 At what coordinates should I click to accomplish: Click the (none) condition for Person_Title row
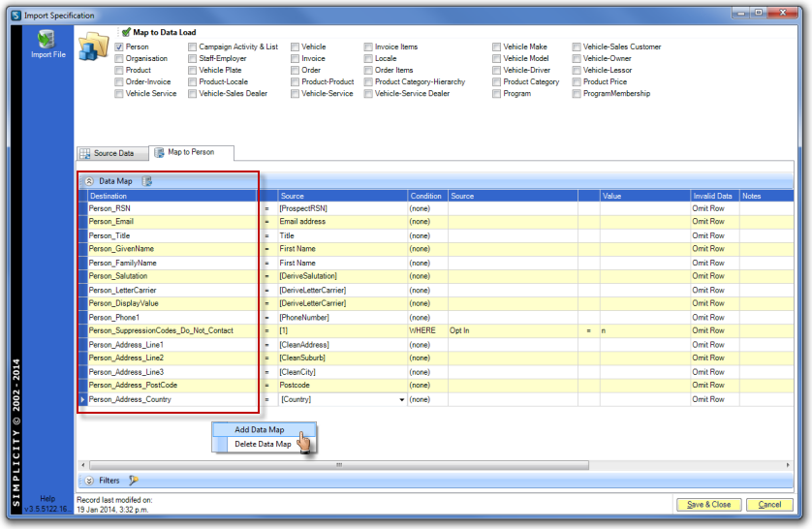pos(427,235)
